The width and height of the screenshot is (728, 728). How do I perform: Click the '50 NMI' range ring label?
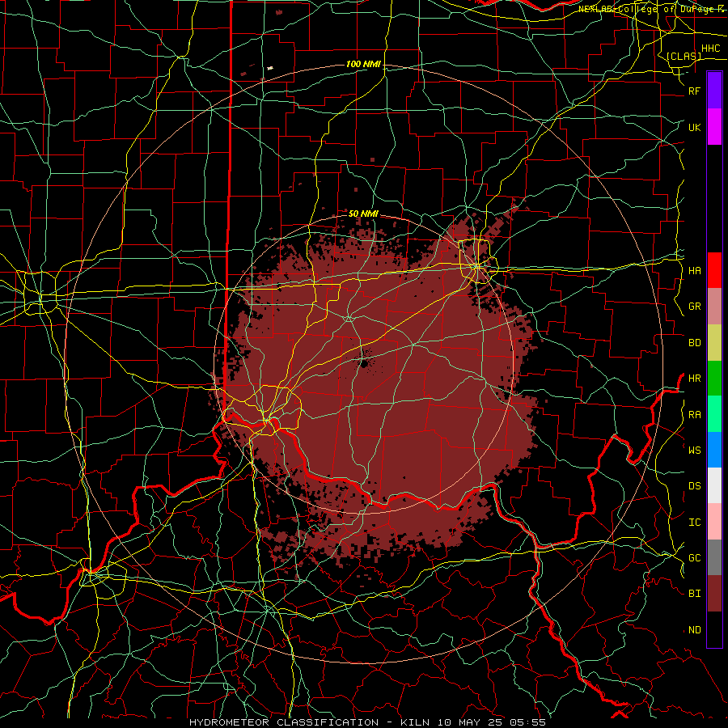pos(363,214)
